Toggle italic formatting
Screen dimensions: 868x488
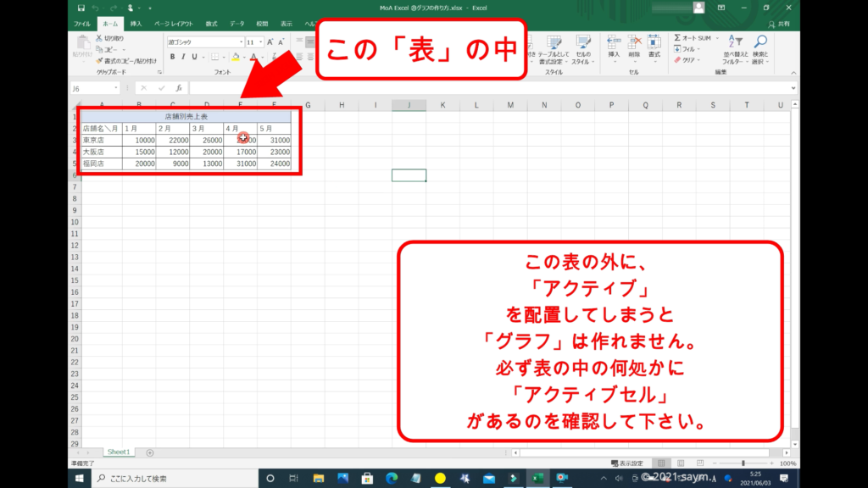click(x=183, y=57)
